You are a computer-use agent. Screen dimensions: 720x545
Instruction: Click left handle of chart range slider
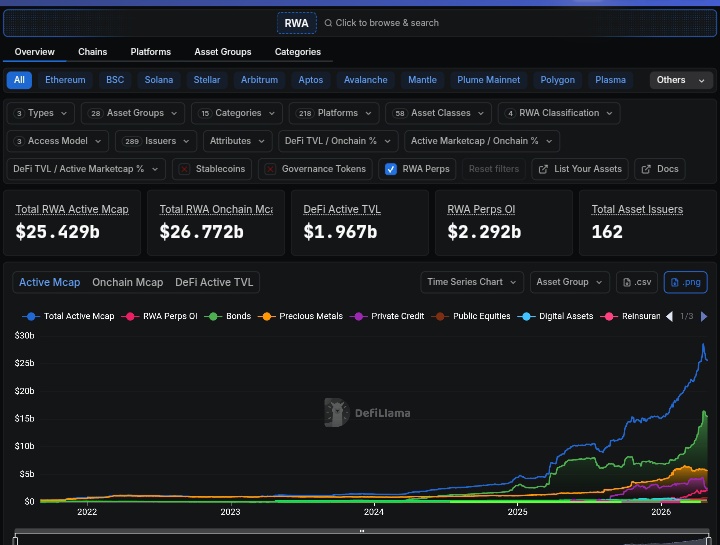click(15, 540)
